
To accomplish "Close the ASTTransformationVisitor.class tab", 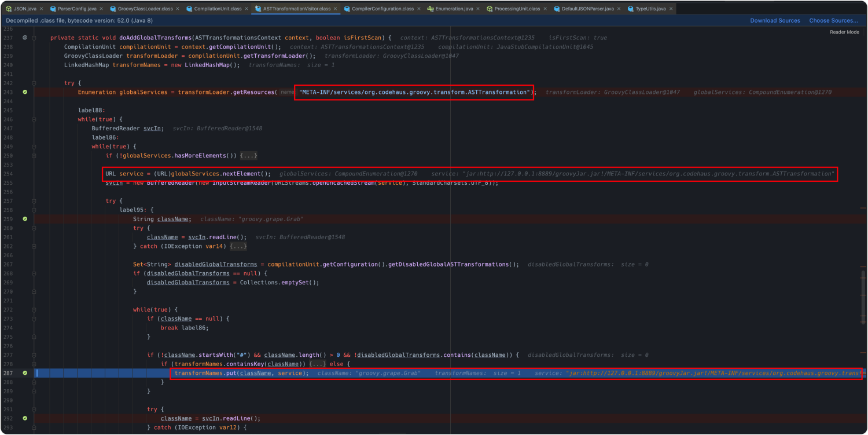I will pyautogui.click(x=336, y=9).
